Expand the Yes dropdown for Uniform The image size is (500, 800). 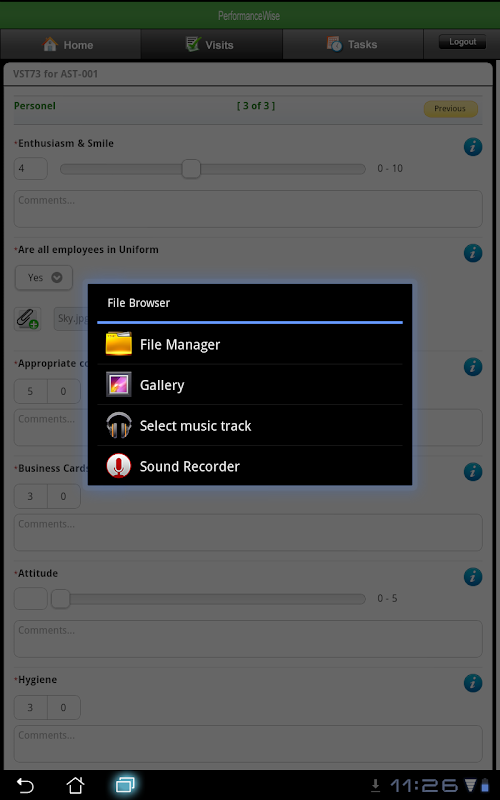pos(44,278)
